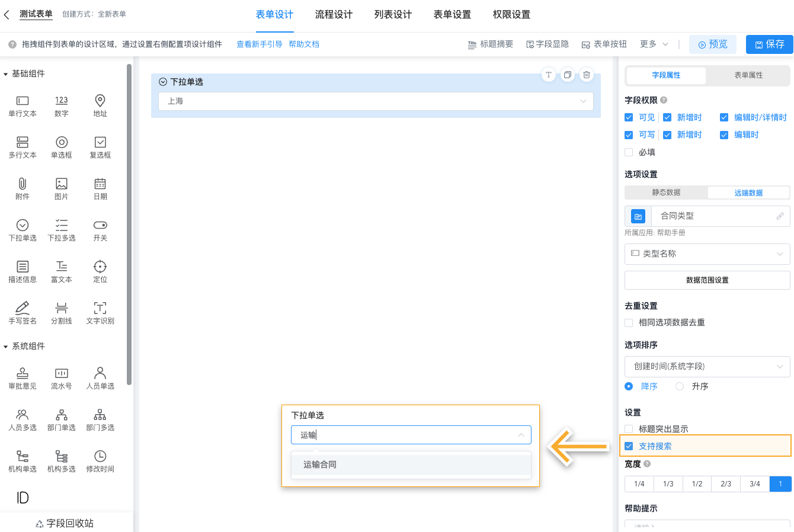
Task: Open the 字段回收站 (field recycle bin)
Action: [x=64, y=523]
